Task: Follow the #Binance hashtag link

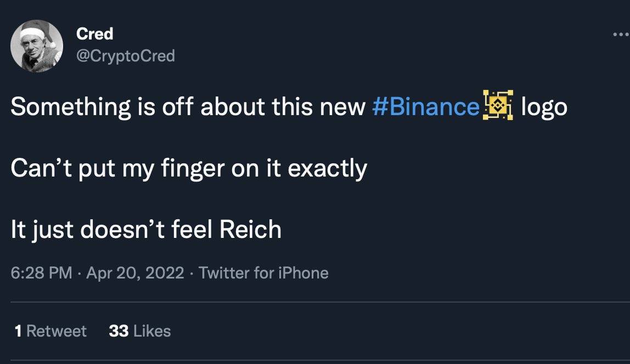Action: [x=425, y=106]
